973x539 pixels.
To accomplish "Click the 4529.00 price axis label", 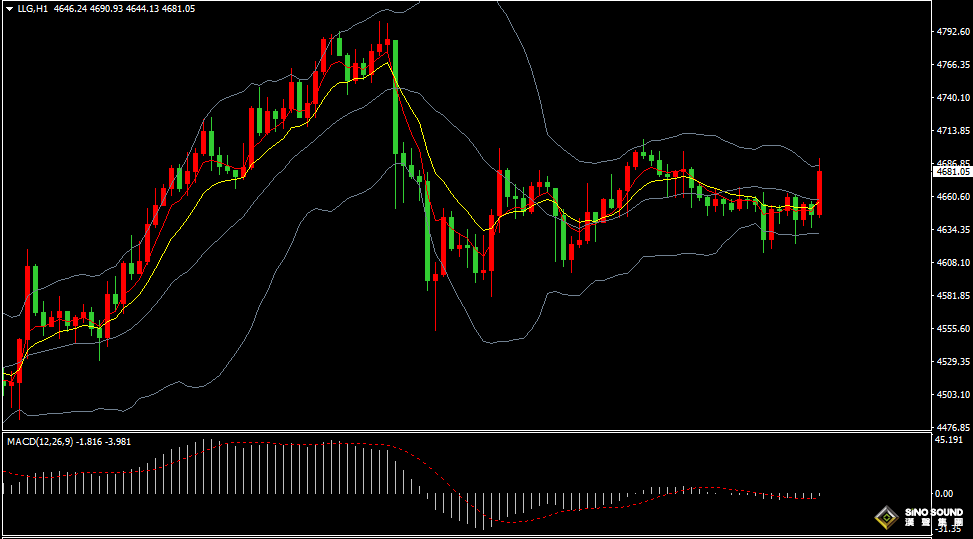I will 952,362.
